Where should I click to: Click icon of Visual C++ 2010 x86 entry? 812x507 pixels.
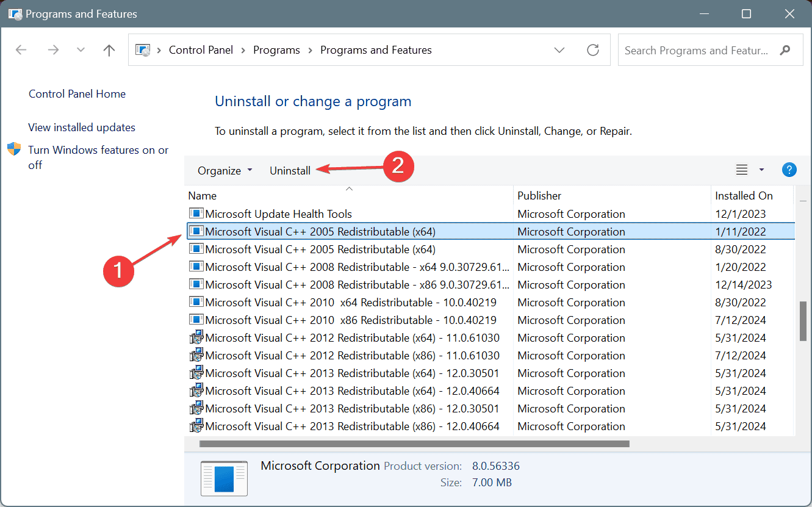(196, 320)
